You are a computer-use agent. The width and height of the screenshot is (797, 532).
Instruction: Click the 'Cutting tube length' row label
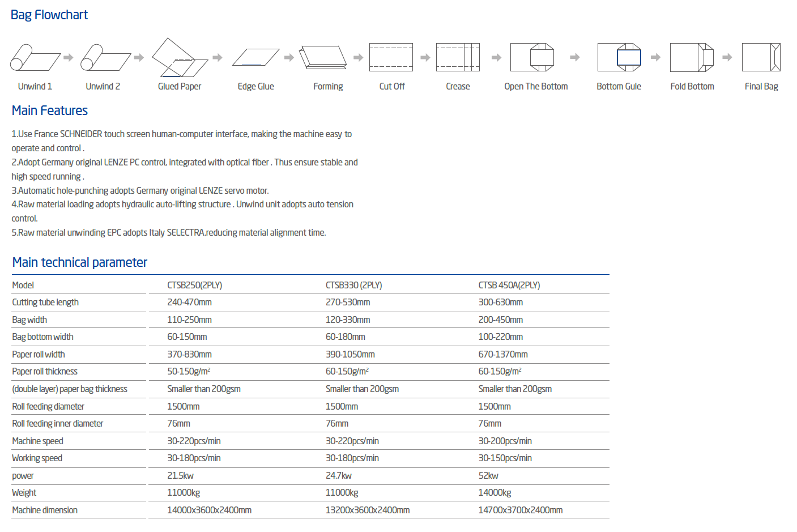(x=45, y=303)
